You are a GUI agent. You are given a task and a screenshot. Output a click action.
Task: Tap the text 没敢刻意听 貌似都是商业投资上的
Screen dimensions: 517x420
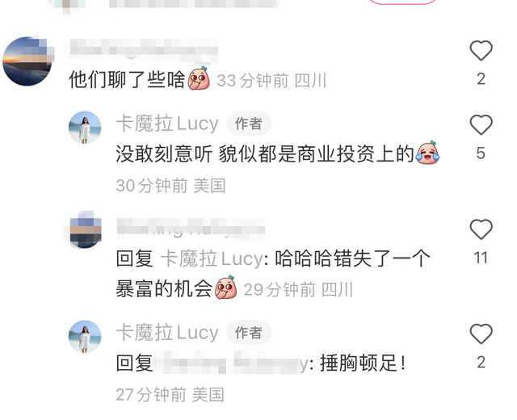tap(265, 154)
